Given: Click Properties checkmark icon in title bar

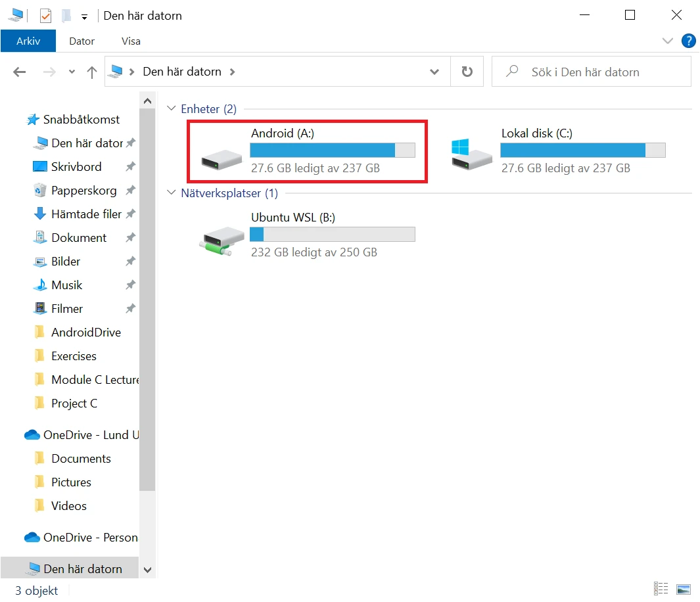Looking at the screenshot, I should 45,16.
